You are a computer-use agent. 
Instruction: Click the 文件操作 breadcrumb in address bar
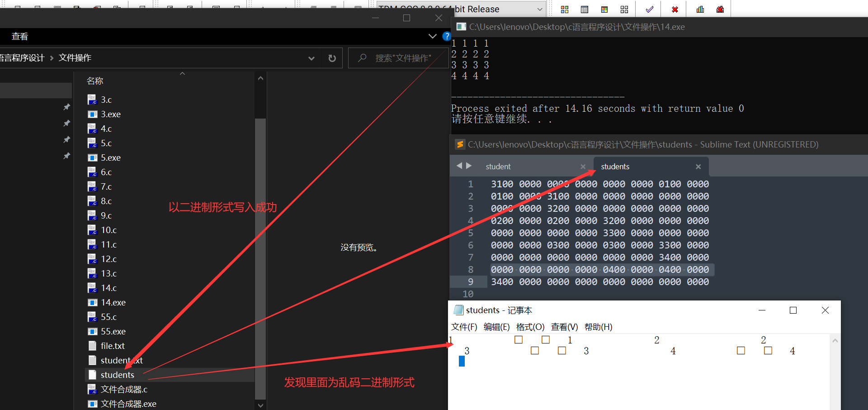point(75,57)
